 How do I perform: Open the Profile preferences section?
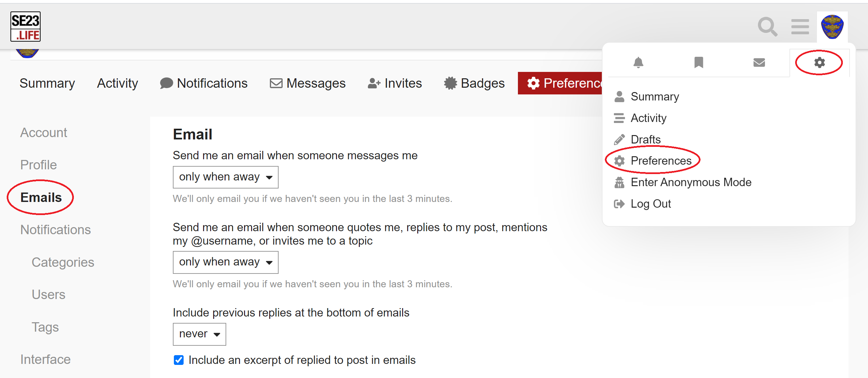click(38, 165)
